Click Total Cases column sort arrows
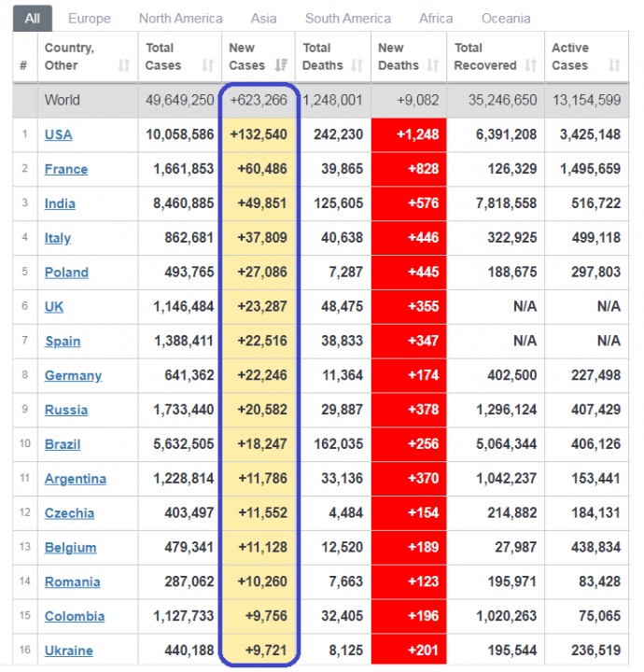Viewport: 644px width, 672px height. click(x=207, y=65)
